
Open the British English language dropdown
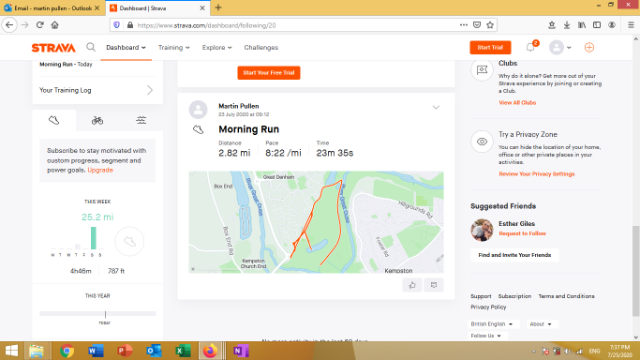491,324
